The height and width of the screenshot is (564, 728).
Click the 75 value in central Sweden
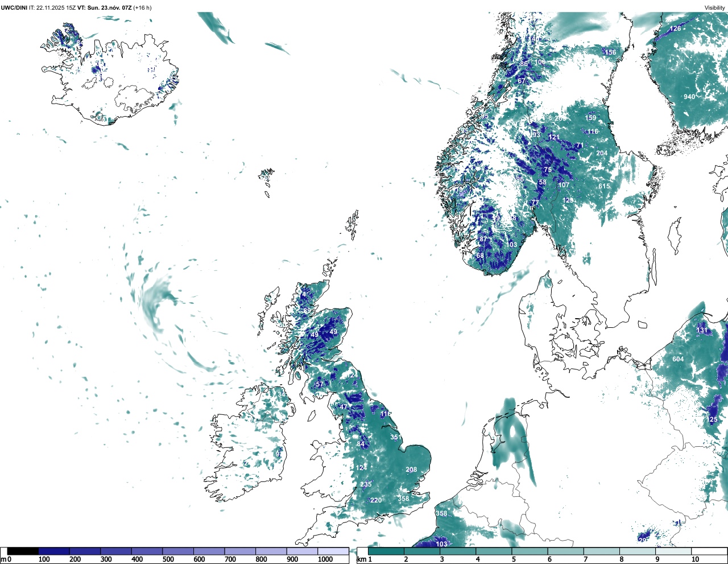pyautogui.click(x=548, y=170)
